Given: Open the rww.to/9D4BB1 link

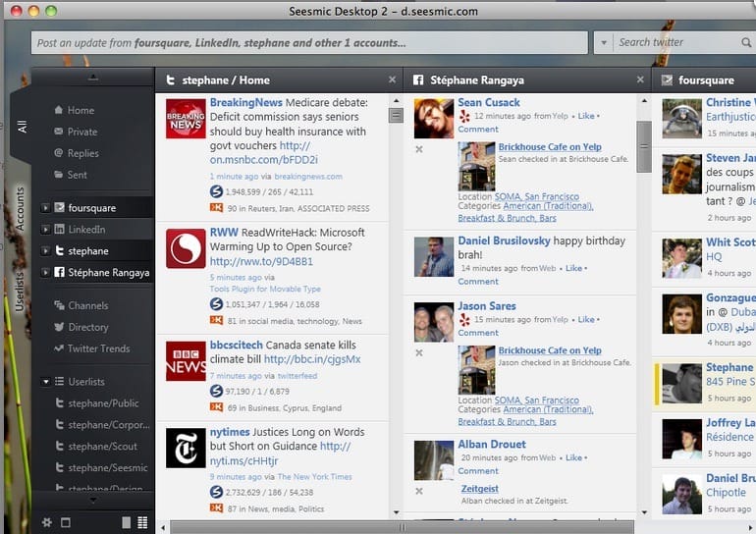Looking at the screenshot, I should (x=261, y=262).
